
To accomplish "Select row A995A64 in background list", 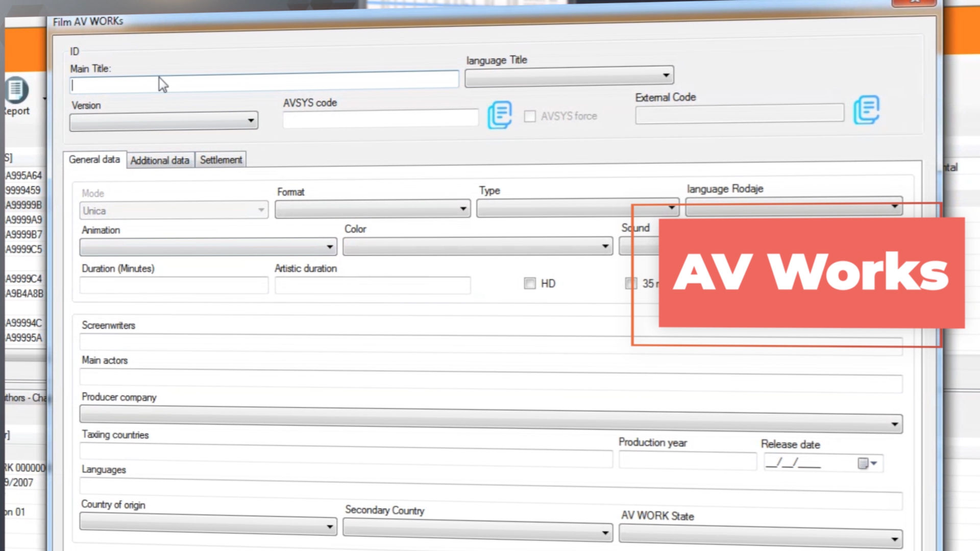I will pyautogui.click(x=24, y=176).
